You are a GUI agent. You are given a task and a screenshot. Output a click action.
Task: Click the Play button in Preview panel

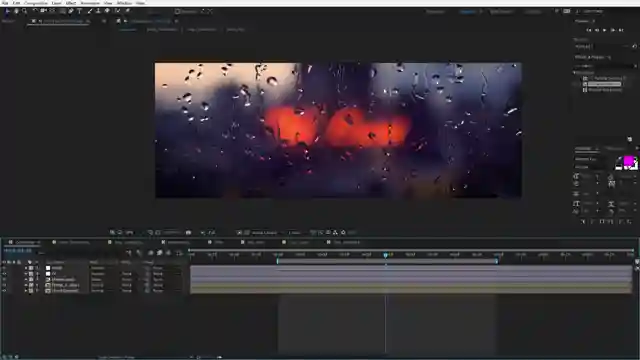point(605,30)
